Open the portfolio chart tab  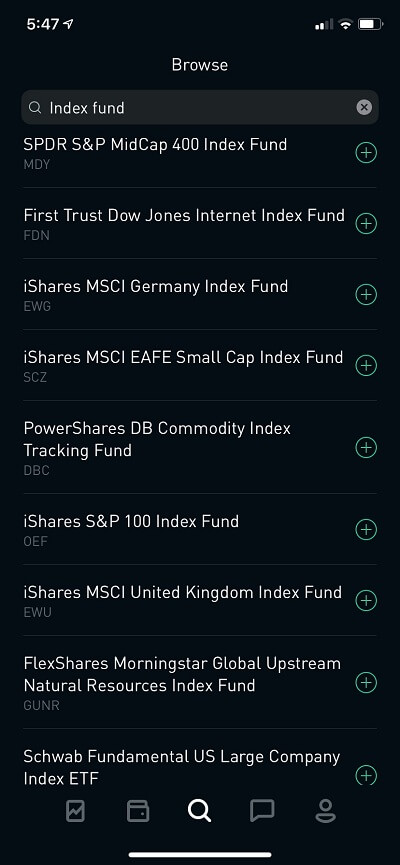click(x=76, y=811)
